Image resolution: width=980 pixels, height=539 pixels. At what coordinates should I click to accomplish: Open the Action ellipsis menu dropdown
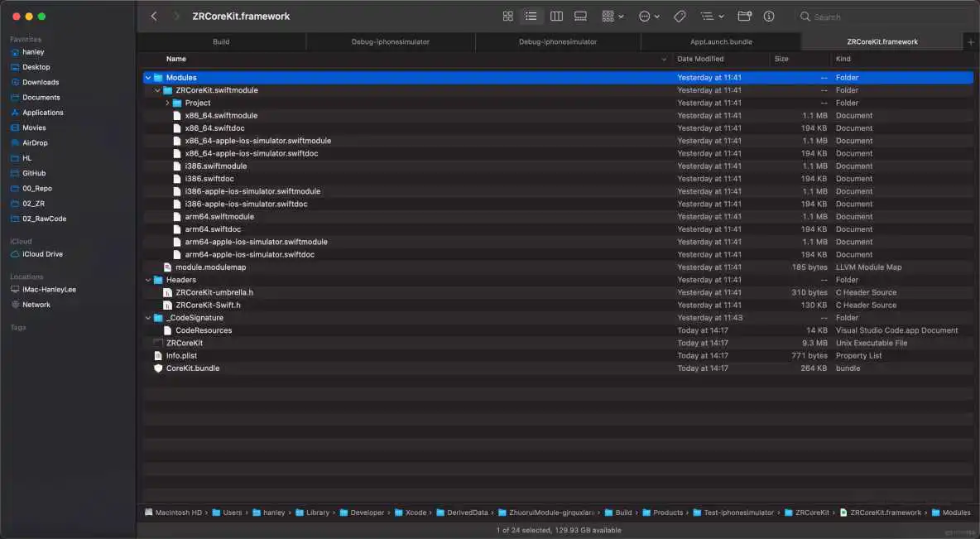(650, 17)
